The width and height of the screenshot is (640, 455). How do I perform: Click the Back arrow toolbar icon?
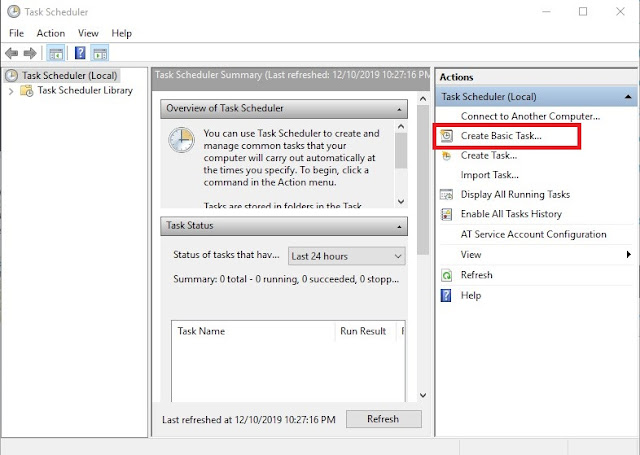11,53
